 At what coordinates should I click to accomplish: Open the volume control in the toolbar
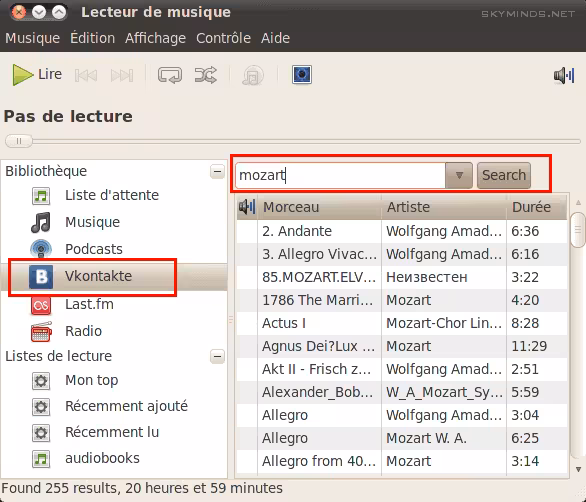click(x=564, y=76)
